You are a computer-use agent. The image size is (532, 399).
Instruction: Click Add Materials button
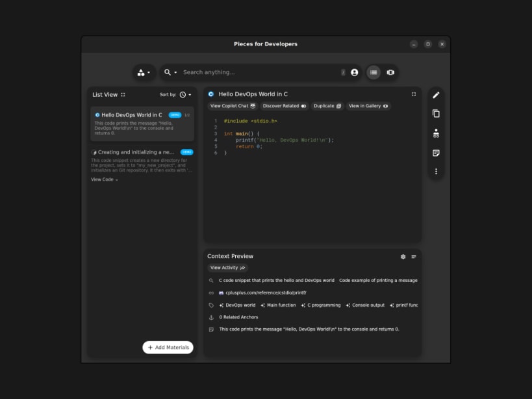tap(168, 348)
